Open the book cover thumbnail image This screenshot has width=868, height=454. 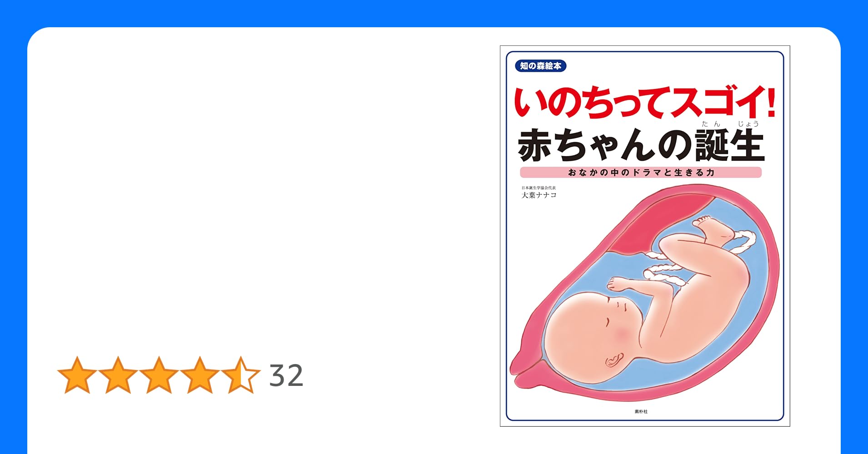pos(645,236)
